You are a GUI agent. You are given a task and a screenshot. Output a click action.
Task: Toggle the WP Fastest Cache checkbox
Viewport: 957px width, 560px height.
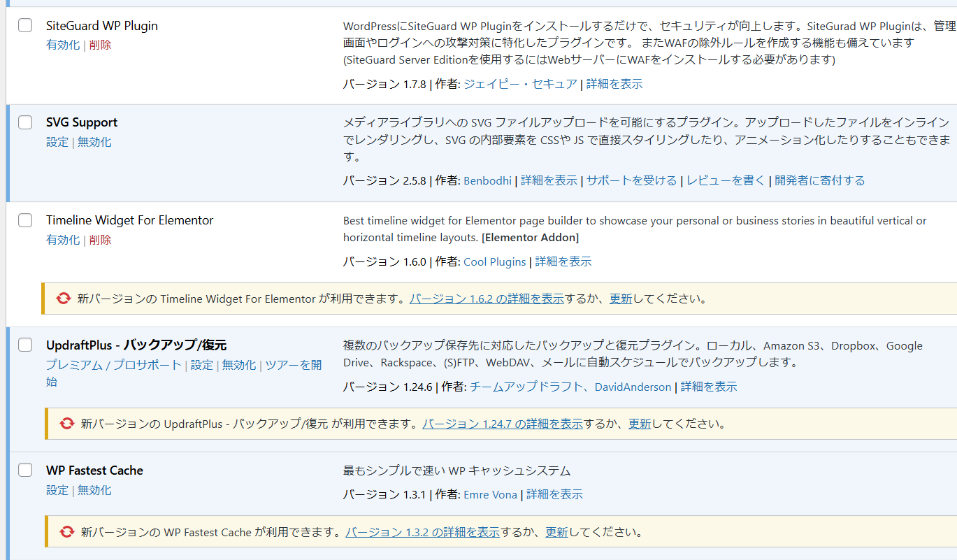25,471
